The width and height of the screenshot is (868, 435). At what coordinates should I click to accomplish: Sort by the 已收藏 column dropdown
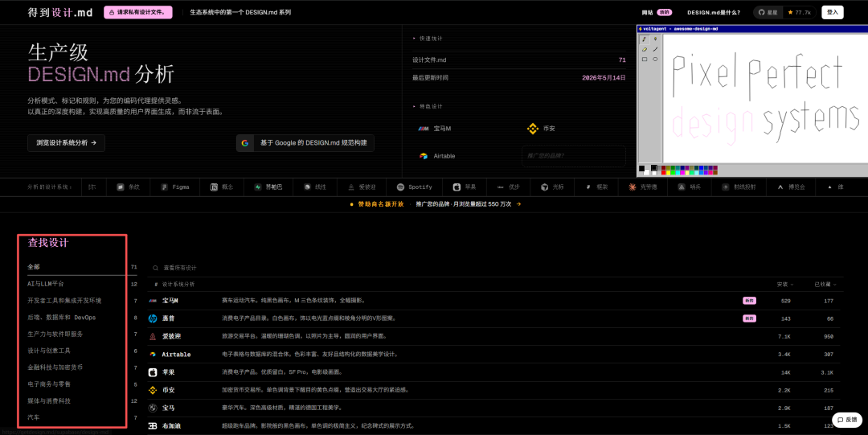[825, 285]
